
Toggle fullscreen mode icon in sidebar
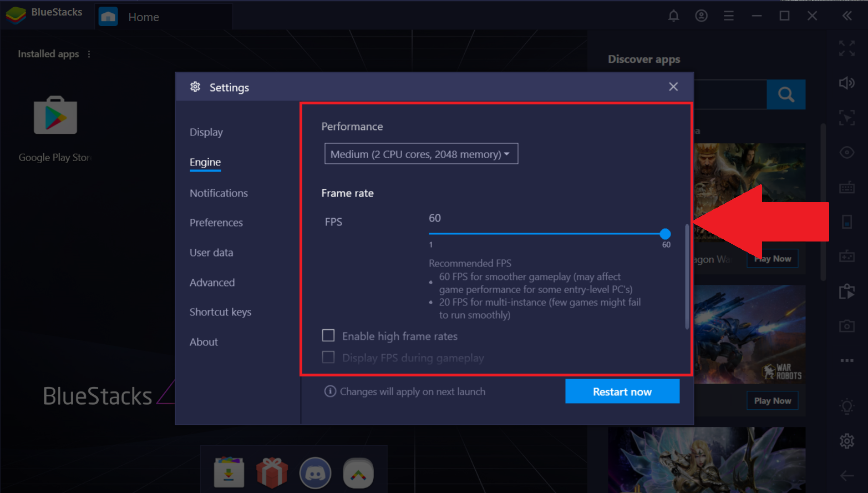[847, 48]
